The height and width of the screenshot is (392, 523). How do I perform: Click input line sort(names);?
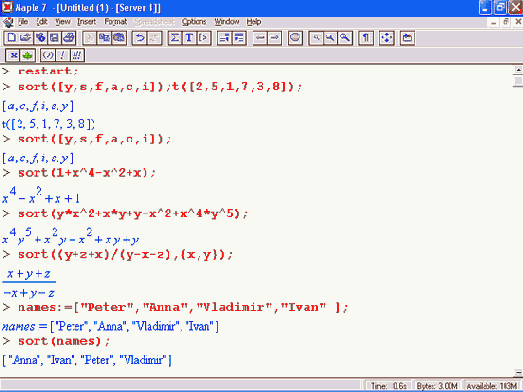pyautogui.click(x=64, y=341)
